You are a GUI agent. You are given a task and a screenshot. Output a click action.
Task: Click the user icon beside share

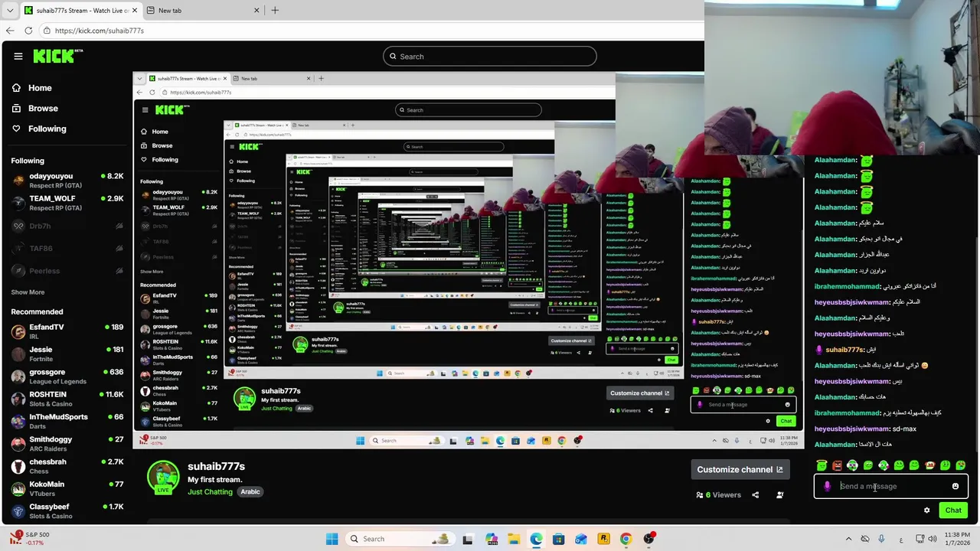779,495
